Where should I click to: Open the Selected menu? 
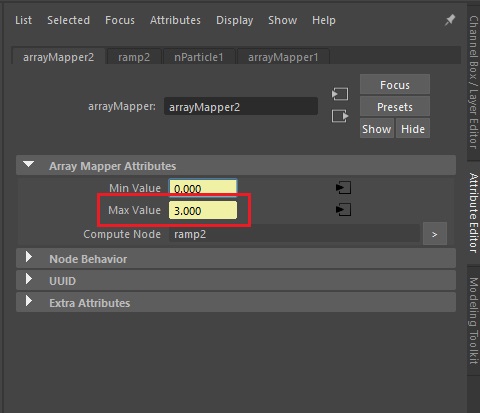click(x=68, y=20)
